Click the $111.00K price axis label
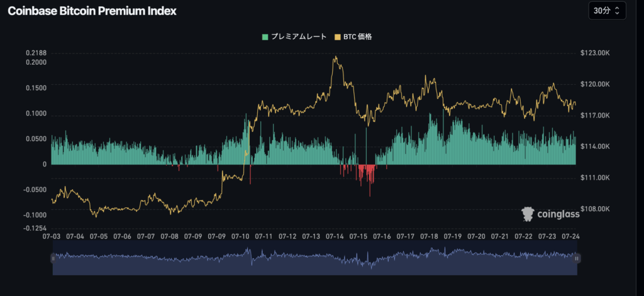This screenshot has width=644, height=296. 594,178
